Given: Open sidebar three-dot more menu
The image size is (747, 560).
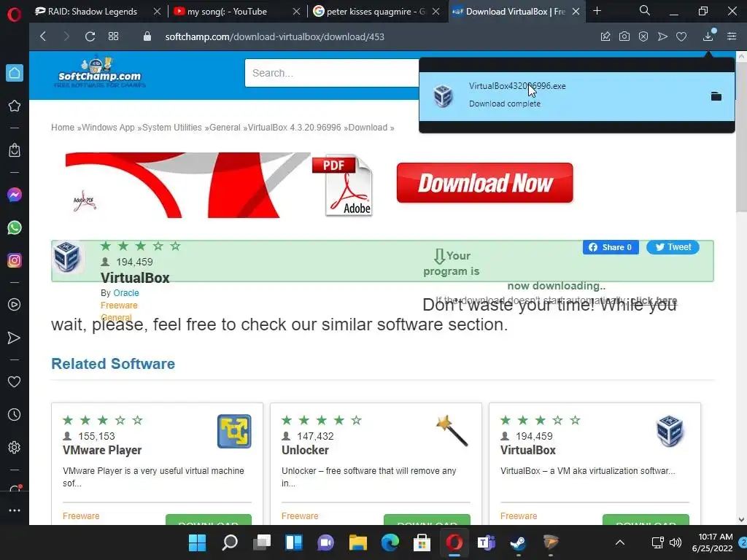Looking at the screenshot, I should click(x=15, y=510).
